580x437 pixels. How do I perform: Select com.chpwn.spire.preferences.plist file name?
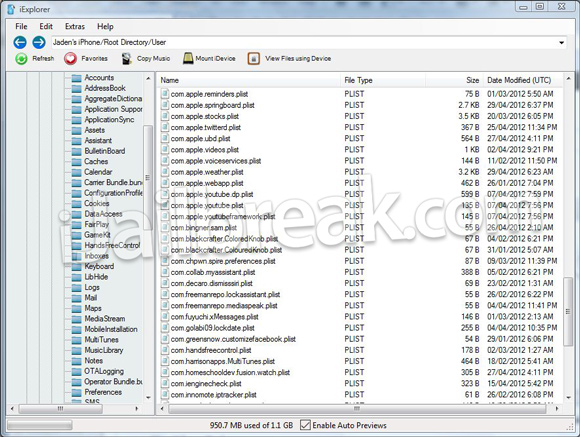[x=223, y=261]
